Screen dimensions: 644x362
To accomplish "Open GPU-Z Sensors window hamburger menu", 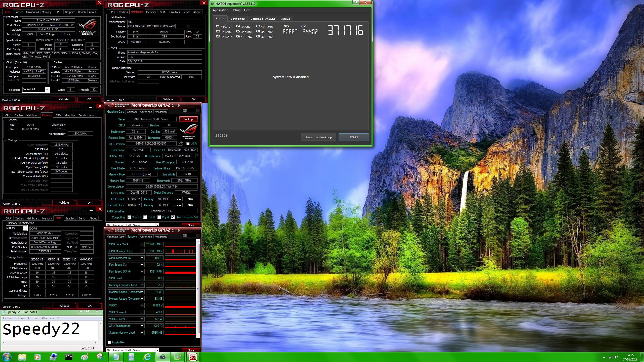I will pos(198,236).
